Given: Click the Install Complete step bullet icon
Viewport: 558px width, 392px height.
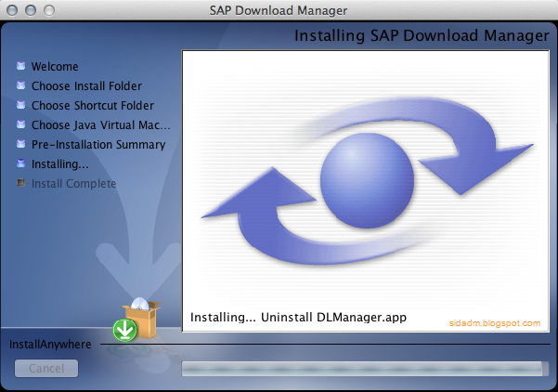Looking at the screenshot, I should coord(21,183).
